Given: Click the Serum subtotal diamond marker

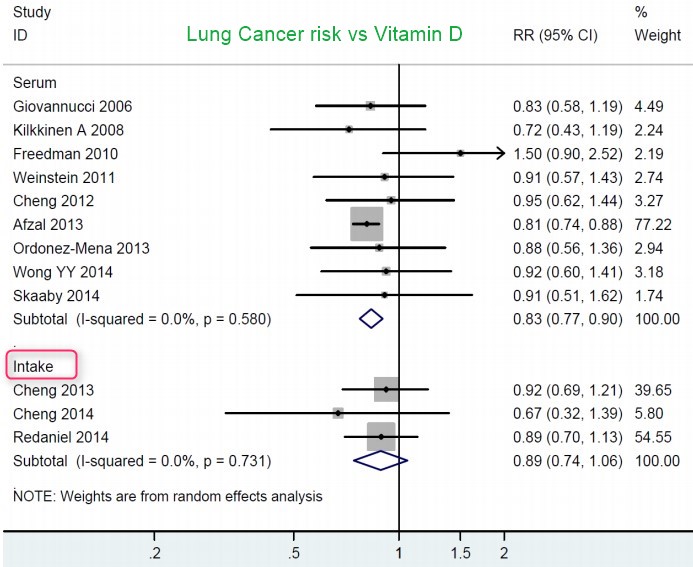Looking at the screenshot, I should (x=371, y=318).
